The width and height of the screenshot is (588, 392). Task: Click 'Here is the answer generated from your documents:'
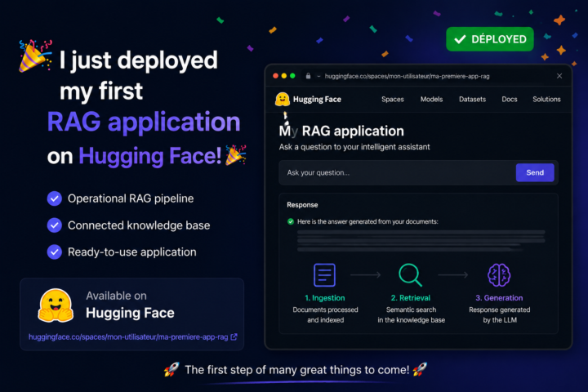click(367, 221)
